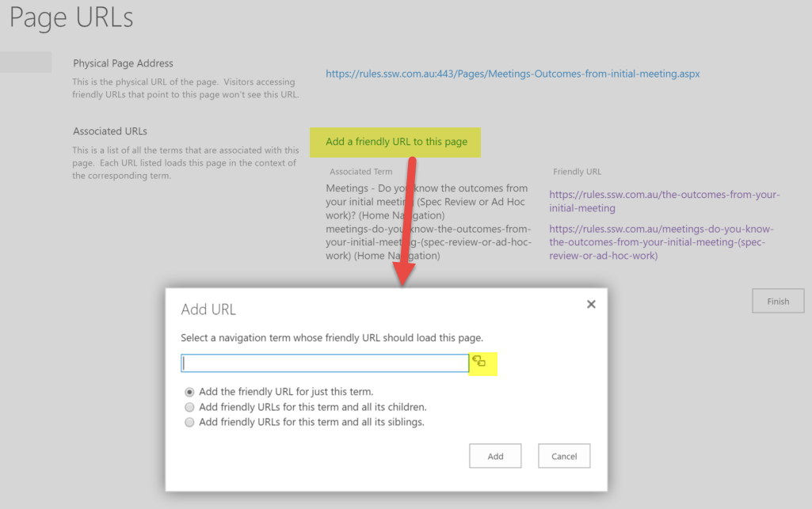Focus the navigation term text field
The image size is (812, 509).
[325, 363]
